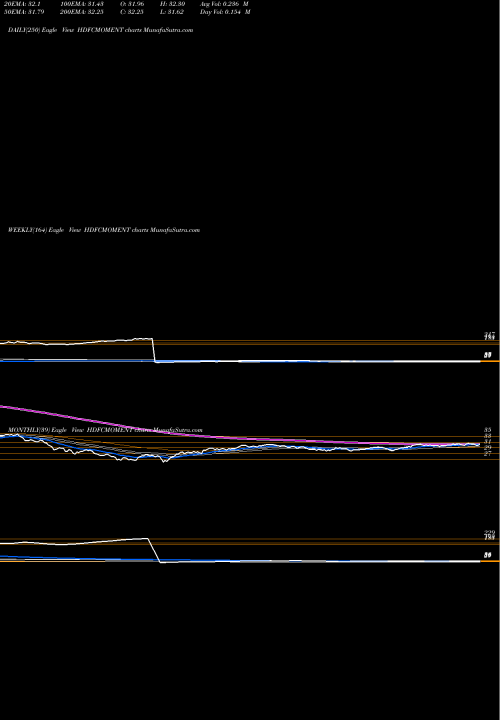
Task: Click the 20EMA: 32.1 value
Action: [22, 4]
